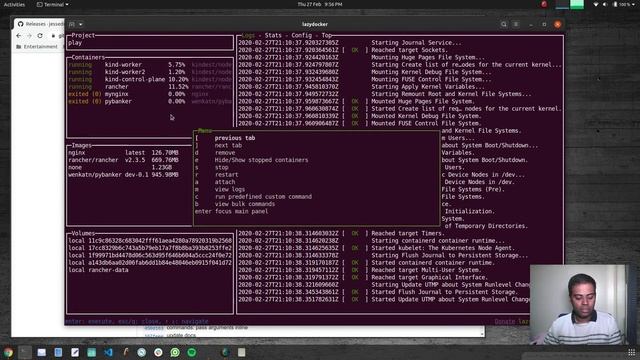Select the nginx latest image
The image size is (640, 360).
(123, 153)
